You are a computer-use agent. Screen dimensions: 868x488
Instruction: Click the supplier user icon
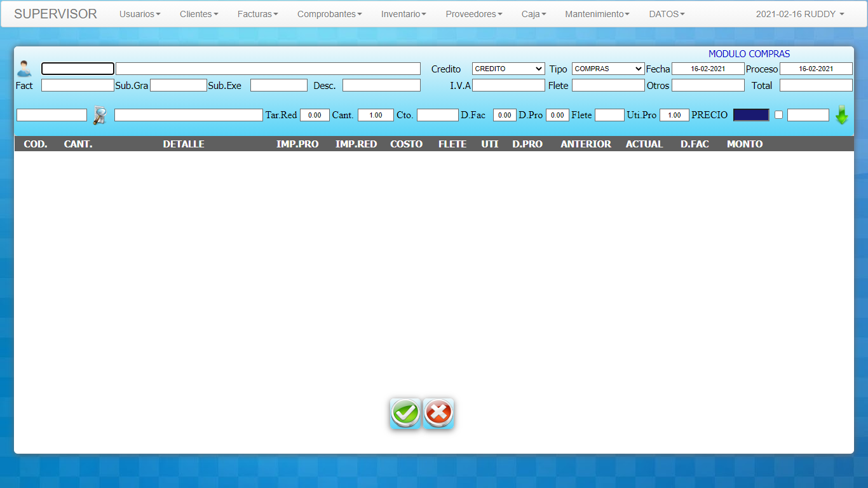tap(24, 68)
